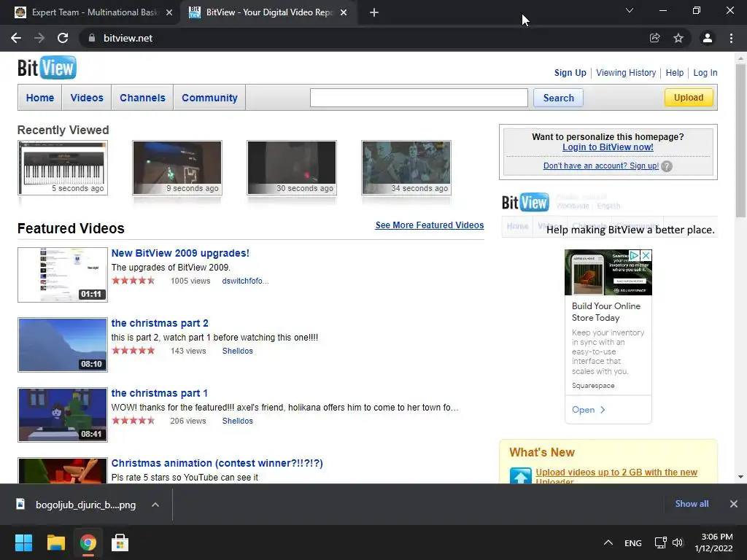
Task: Close the Expert Team tab
Action: pos(169,12)
